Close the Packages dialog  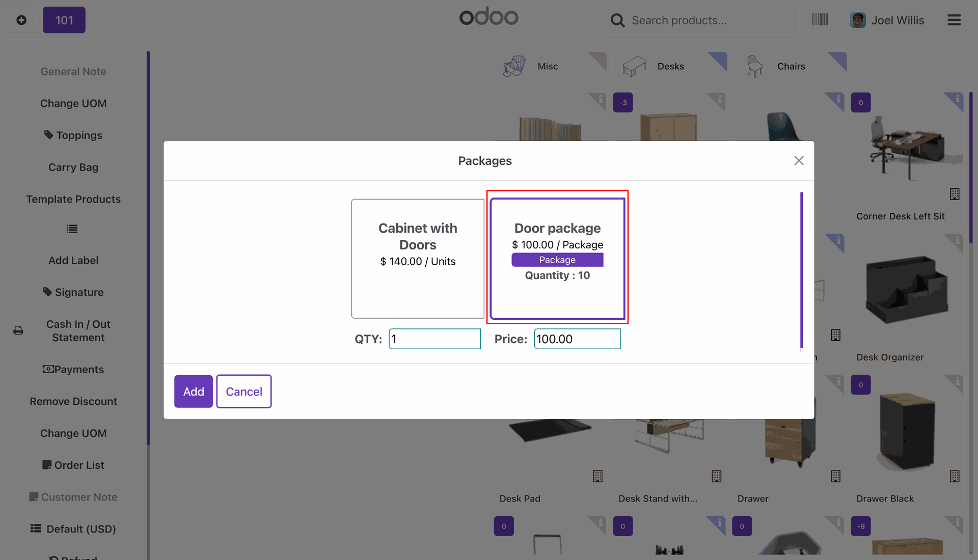pos(799,161)
